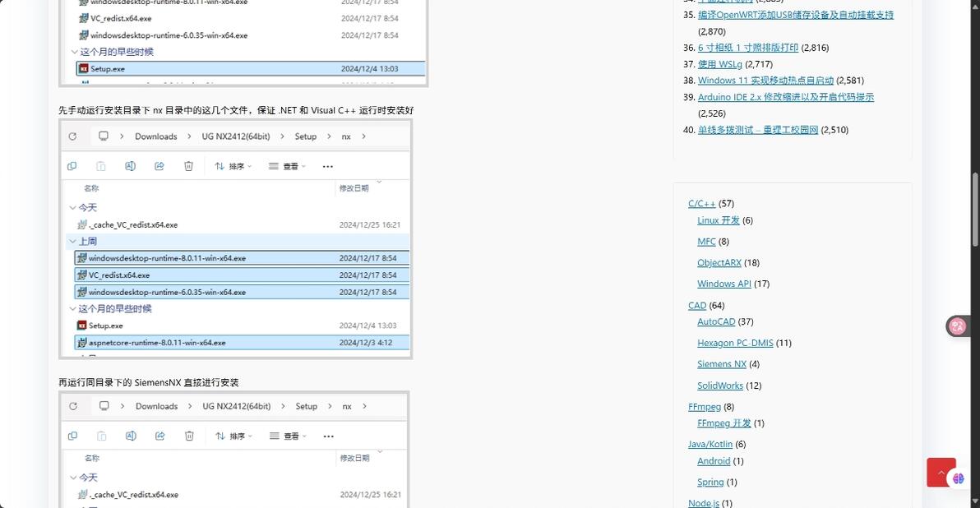The width and height of the screenshot is (980, 508).
Task: Collapse the 上周 group chevron
Action: click(x=72, y=241)
